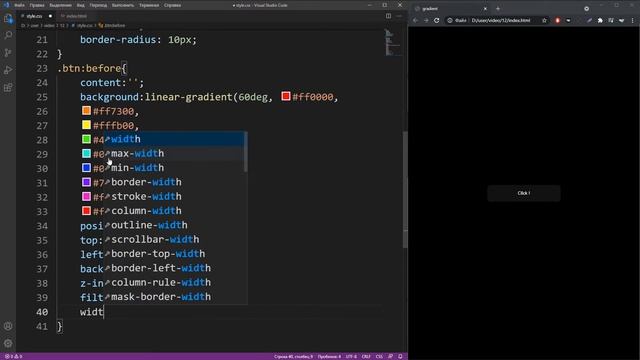The height and width of the screenshot is (360, 640).
Task: Click the Chrome address bar URL
Action: (x=501, y=20)
